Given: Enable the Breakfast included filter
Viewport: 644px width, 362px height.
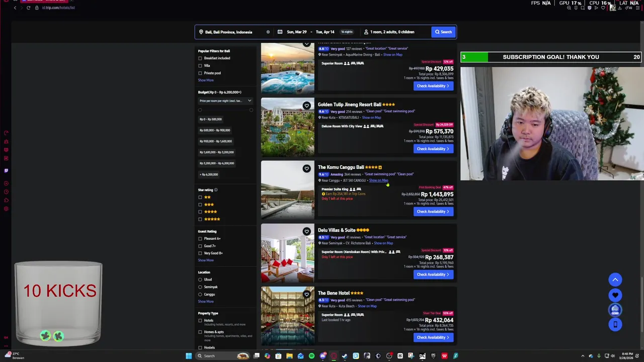Looking at the screenshot, I should [x=200, y=58].
